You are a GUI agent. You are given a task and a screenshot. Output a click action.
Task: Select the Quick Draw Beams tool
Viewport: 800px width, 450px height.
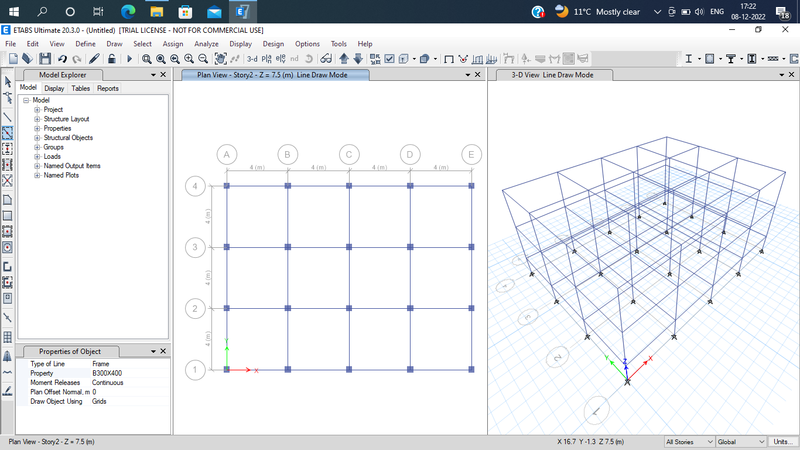(x=8, y=133)
